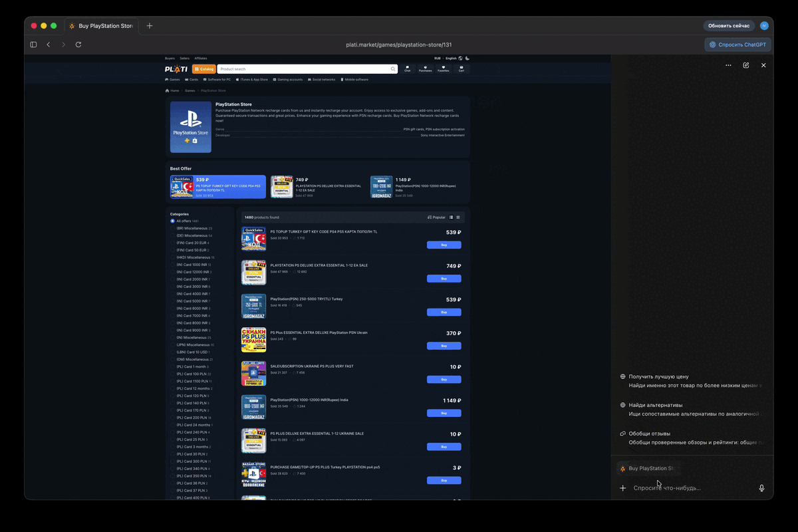Screen dimensions: 798x532
Task: Click the Buyers link in top bar
Action: click(170, 58)
